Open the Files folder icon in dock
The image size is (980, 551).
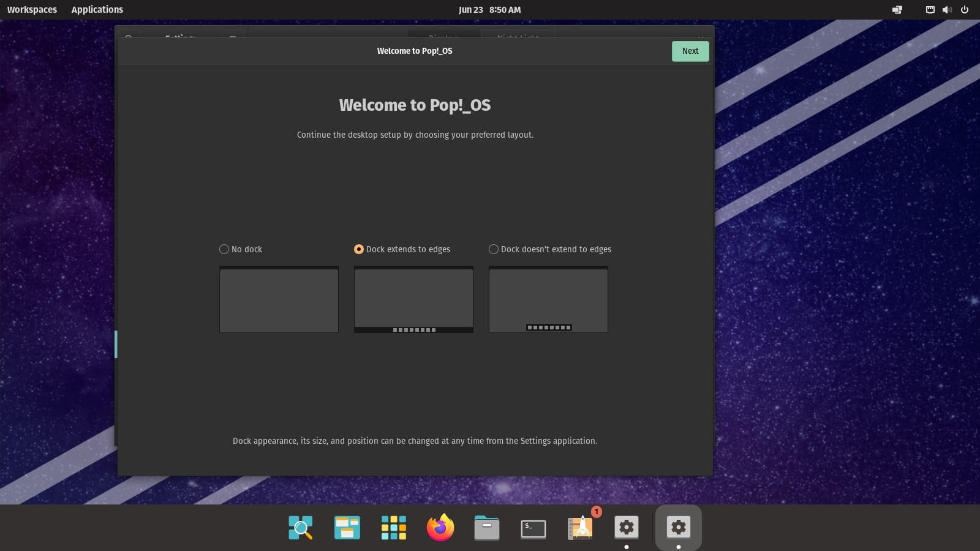coord(487,528)
